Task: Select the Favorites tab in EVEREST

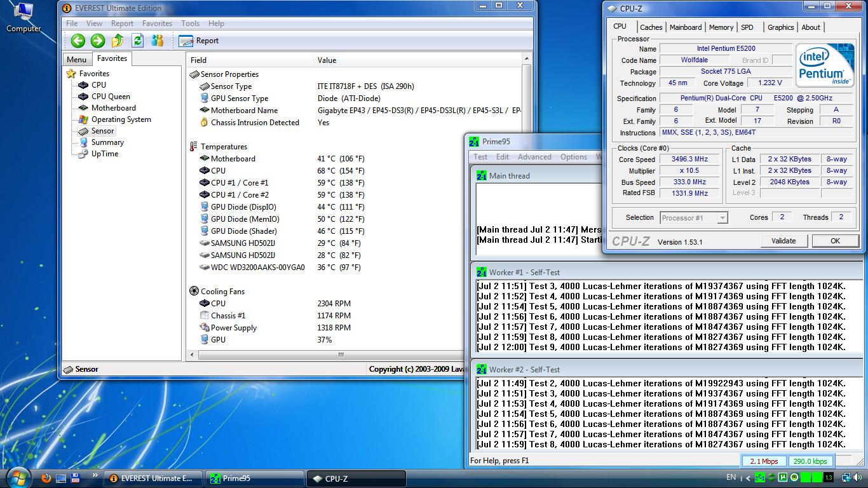Action: [x=112, y=58]
